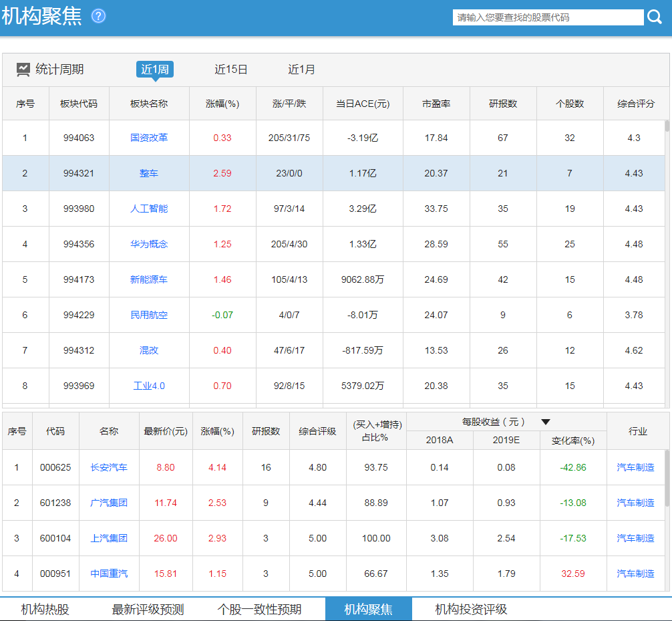Click the 每股收益 sort arrow
672x621 pixels.
tap(546, 422)
